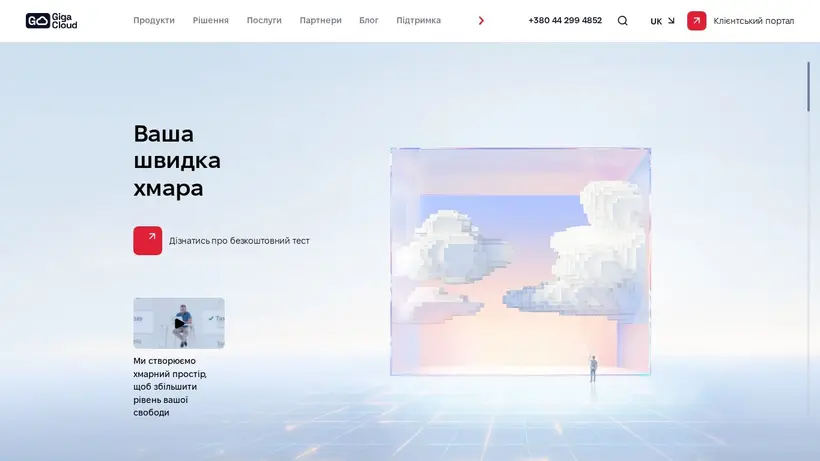Open site search with magnifier icon
820x461 pixels.
point(622,21)
